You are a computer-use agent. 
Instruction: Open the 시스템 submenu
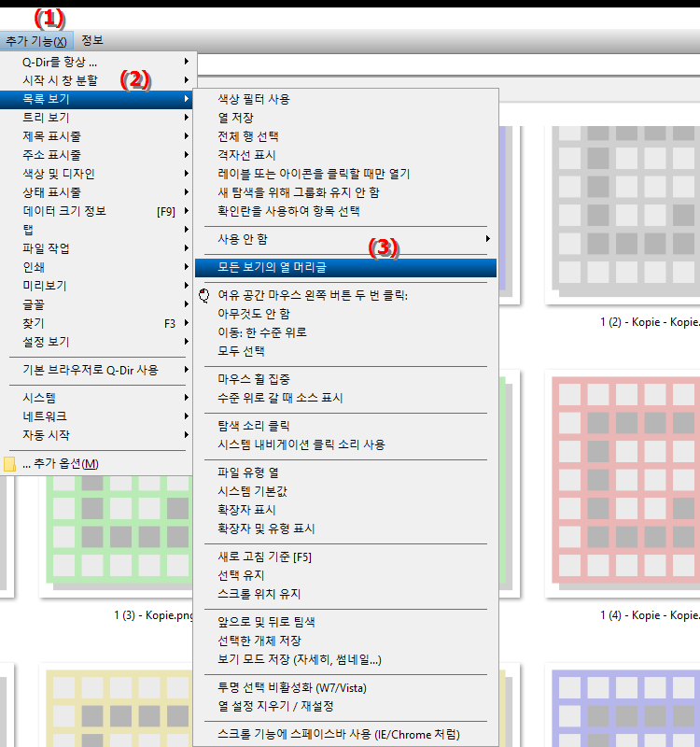98,398
